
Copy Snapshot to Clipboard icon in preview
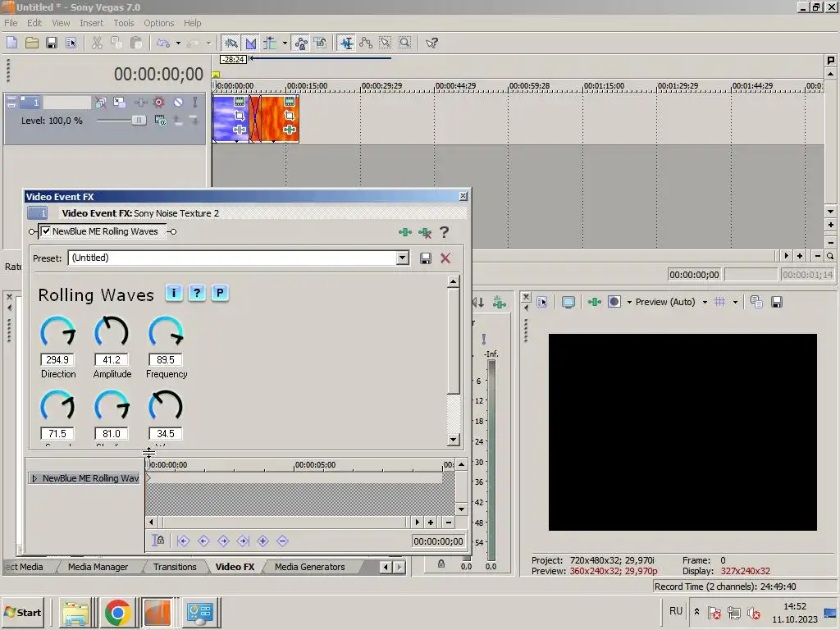click(756, 302)
